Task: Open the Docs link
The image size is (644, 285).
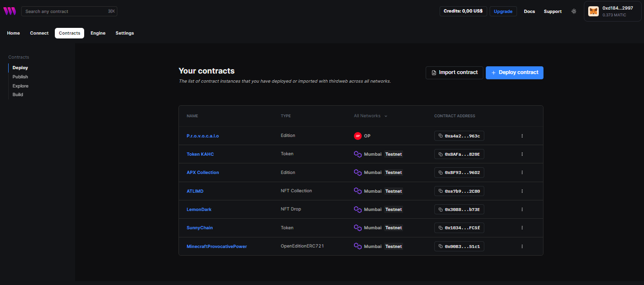Action: 529,11
